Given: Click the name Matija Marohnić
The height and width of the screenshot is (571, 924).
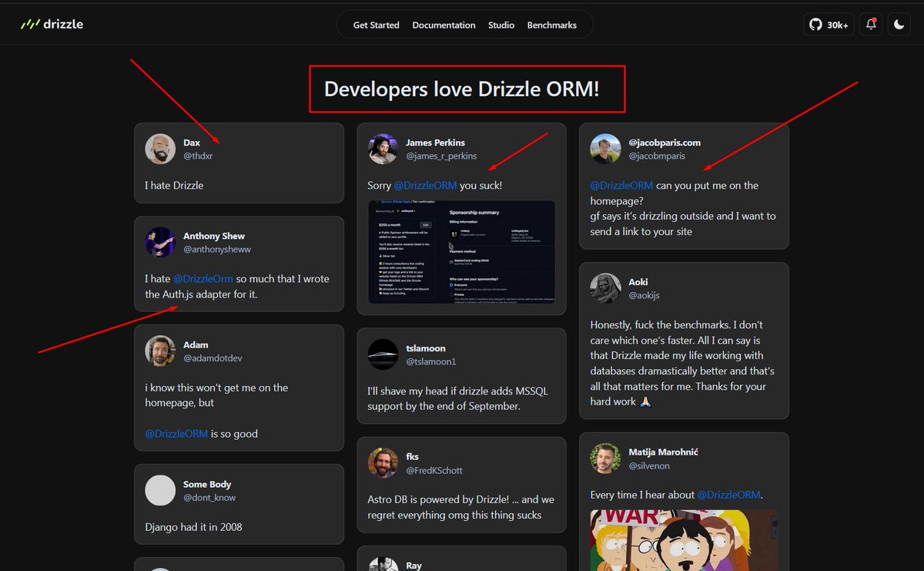Looking at the screenshot, I should point(664,452).
